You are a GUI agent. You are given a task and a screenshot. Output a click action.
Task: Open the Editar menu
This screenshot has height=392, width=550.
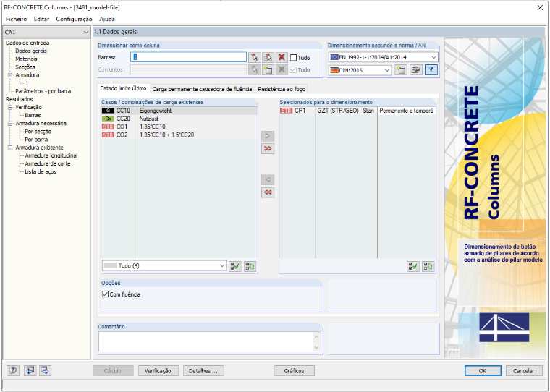41,19
